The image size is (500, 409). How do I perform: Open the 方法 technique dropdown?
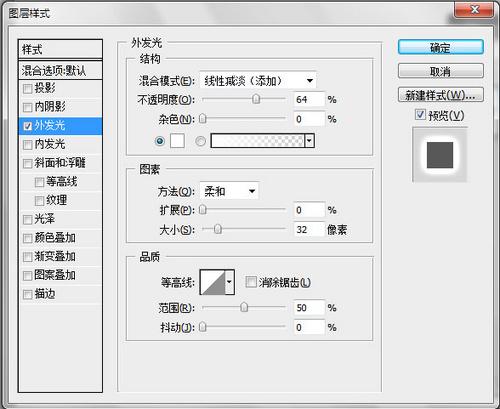pyautogui.click(x=229, y=191)
